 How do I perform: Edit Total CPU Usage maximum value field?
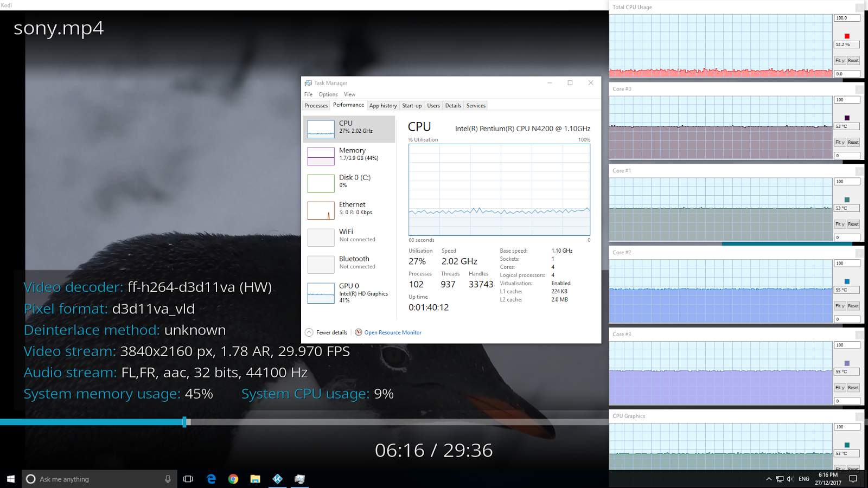[x=847, y=18]
